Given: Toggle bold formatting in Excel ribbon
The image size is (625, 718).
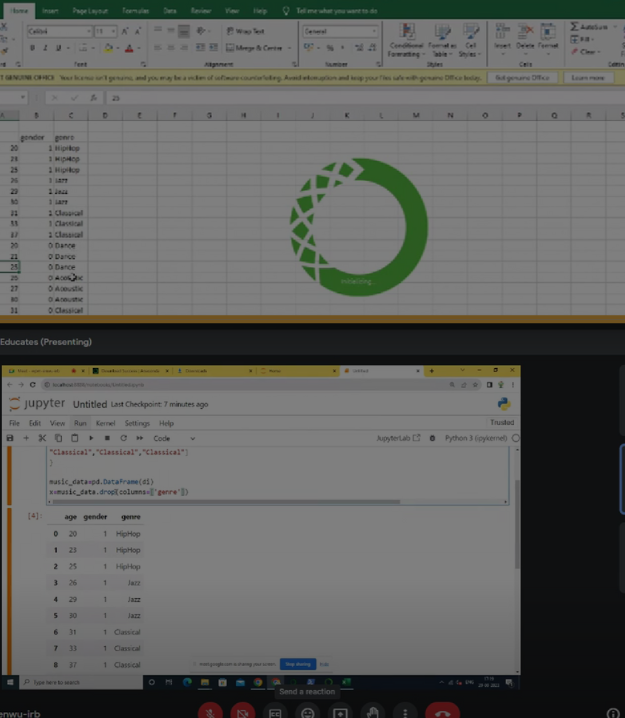Looking at the screenshot, I should tap(32, 48).
